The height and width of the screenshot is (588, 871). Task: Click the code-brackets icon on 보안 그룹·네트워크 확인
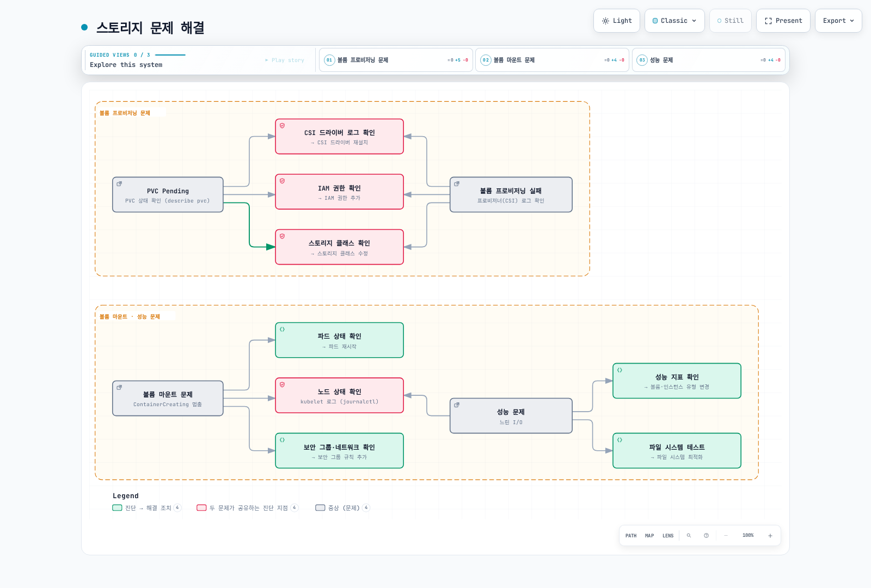tap(283, 440)
